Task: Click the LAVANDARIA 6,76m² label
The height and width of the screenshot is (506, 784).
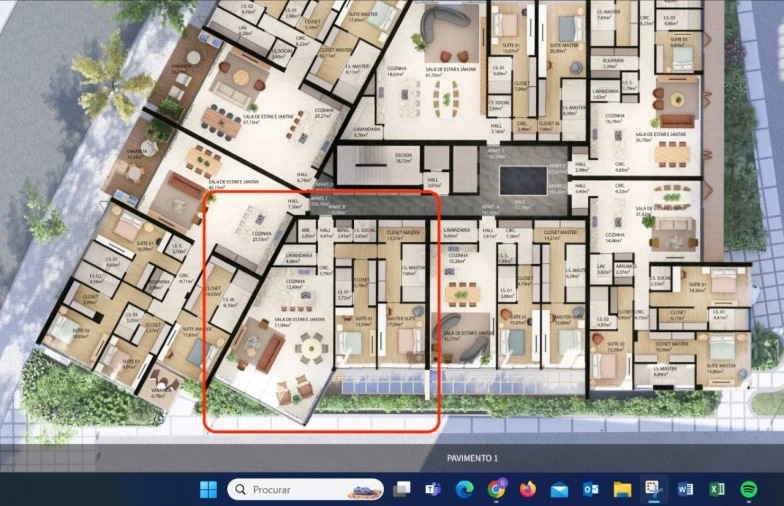Action: pos(367,132)
